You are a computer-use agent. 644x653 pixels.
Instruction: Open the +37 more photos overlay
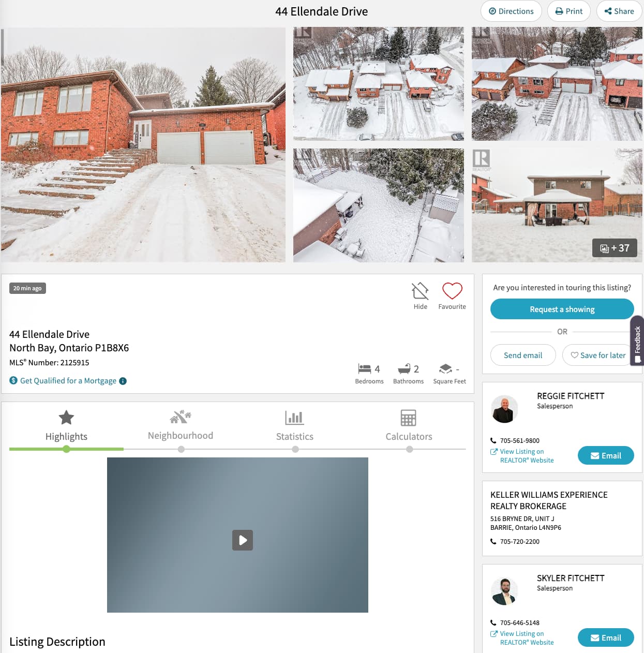point(615,248)
